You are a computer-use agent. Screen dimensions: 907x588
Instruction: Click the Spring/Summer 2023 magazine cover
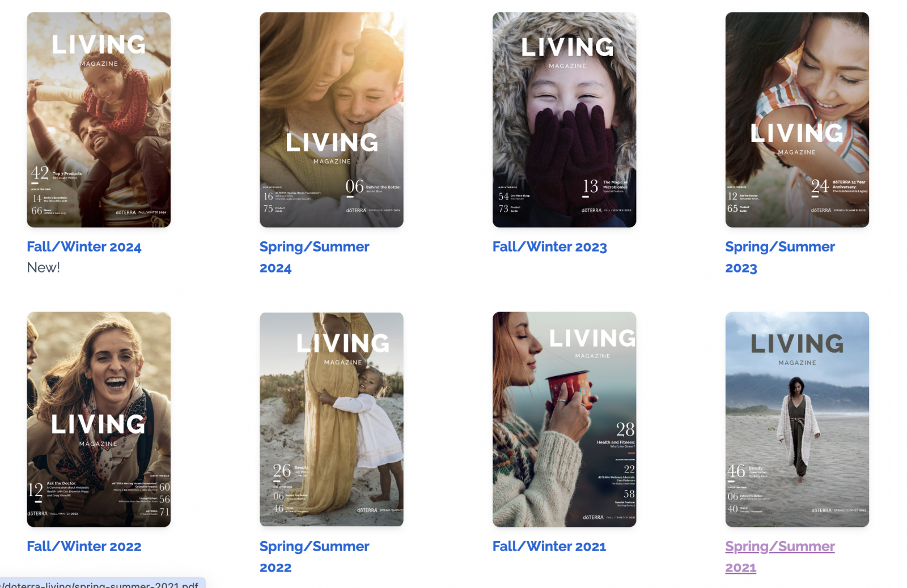[x=797, y=120]
